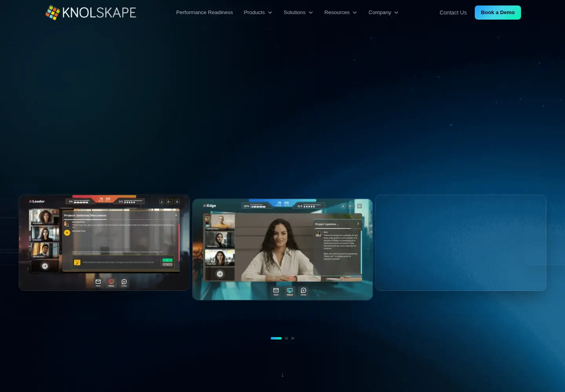Expand the Solutions dropdown menu

(298, 13)
